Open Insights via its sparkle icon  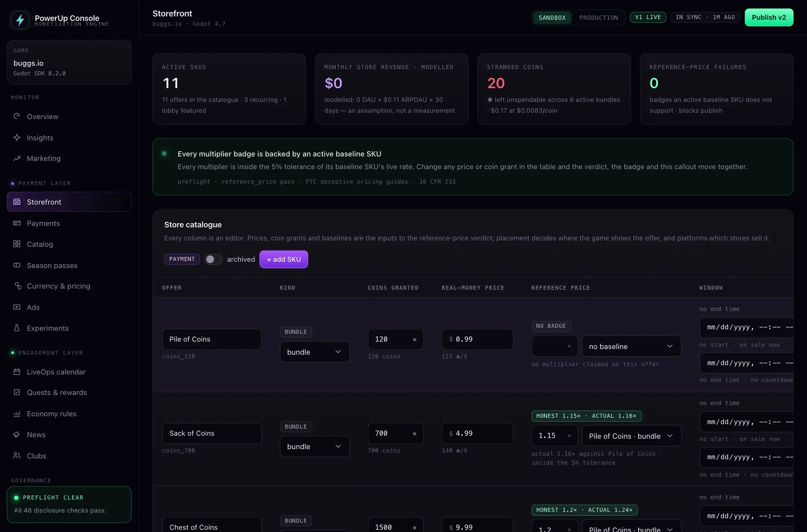pyautogui.click(x=17, y=138)
